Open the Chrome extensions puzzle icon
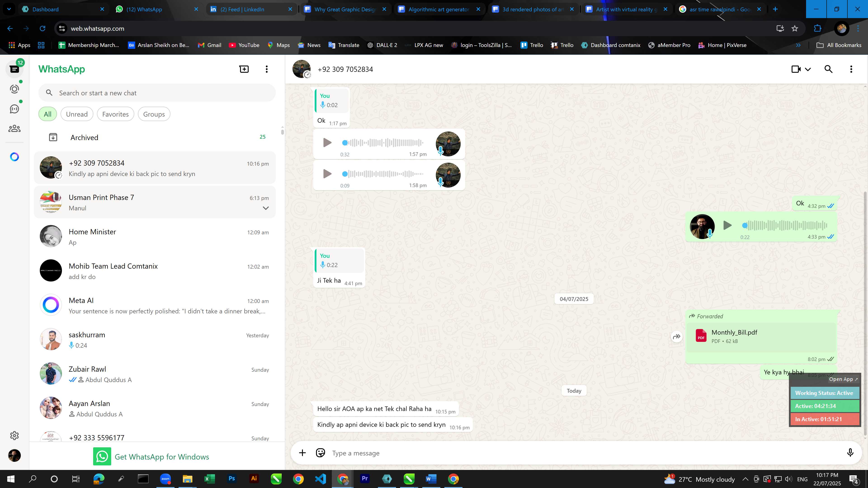868x488 pixels. point(817,28)
